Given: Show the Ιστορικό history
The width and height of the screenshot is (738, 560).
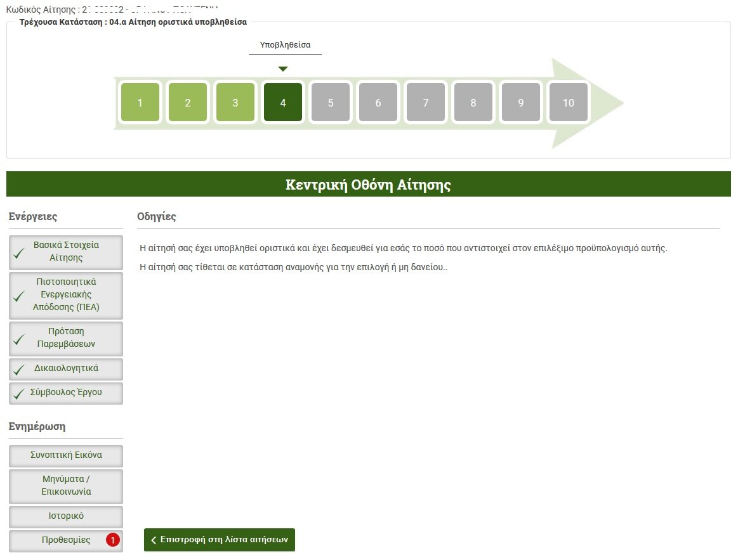Looking at the screenshot, I should tap(66, 516).
